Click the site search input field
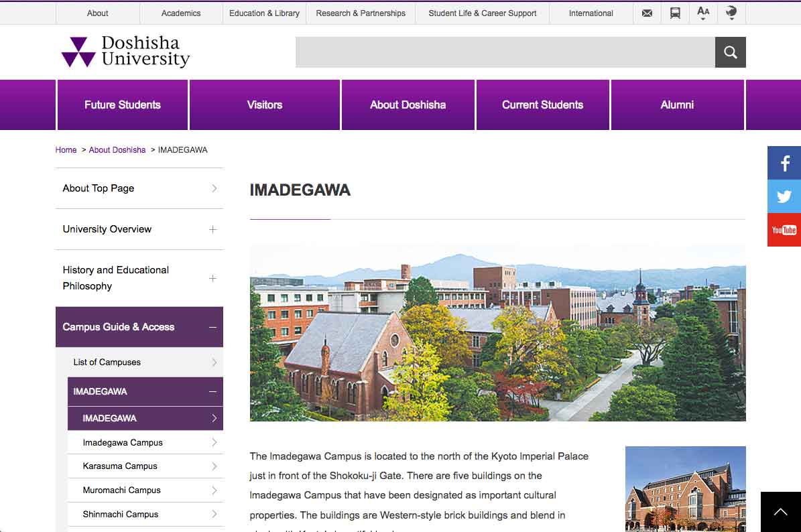Screen dimensions: 801x532 [x=505, y=52]
